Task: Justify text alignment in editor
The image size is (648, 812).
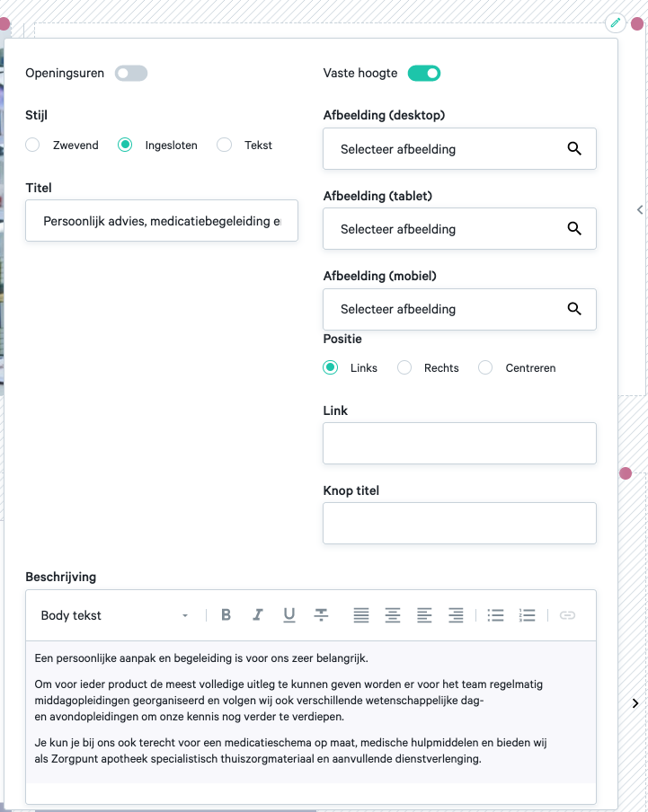Action: pos(361,614)
